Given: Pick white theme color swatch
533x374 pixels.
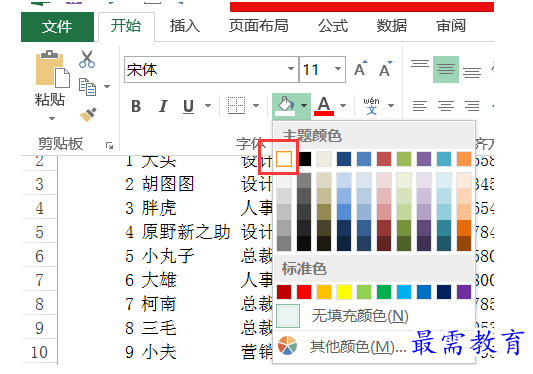Looking at the screenshot, I should click(x=284, y=159).
